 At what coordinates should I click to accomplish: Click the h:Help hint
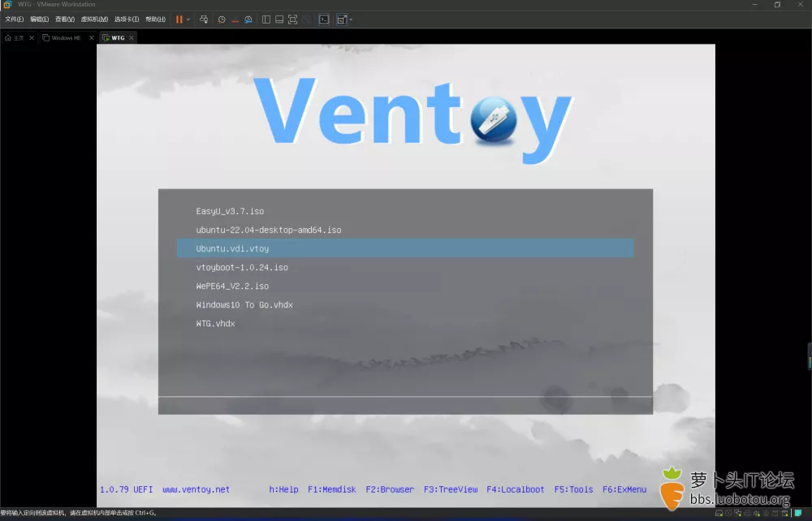click(283, 489)
